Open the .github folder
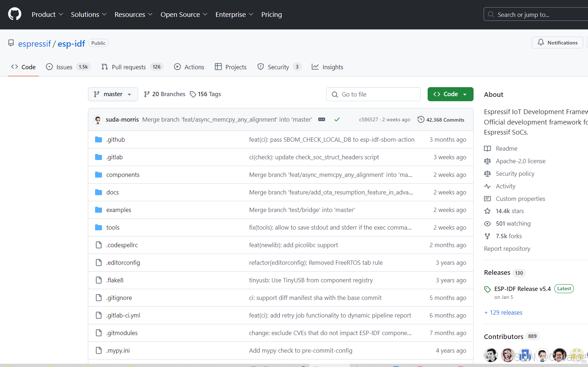Viewport: 588px width, 367px height. tap(116, 140)
